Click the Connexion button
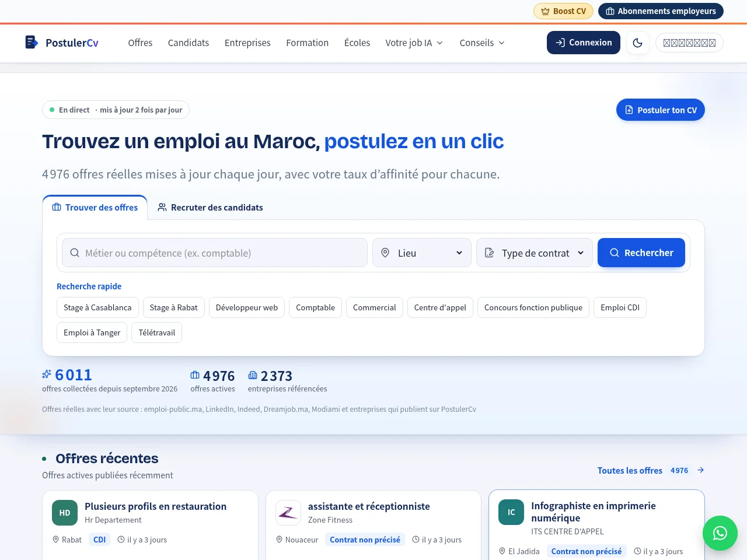The height and width of the screenshot is (560, 747). [584, 43]
